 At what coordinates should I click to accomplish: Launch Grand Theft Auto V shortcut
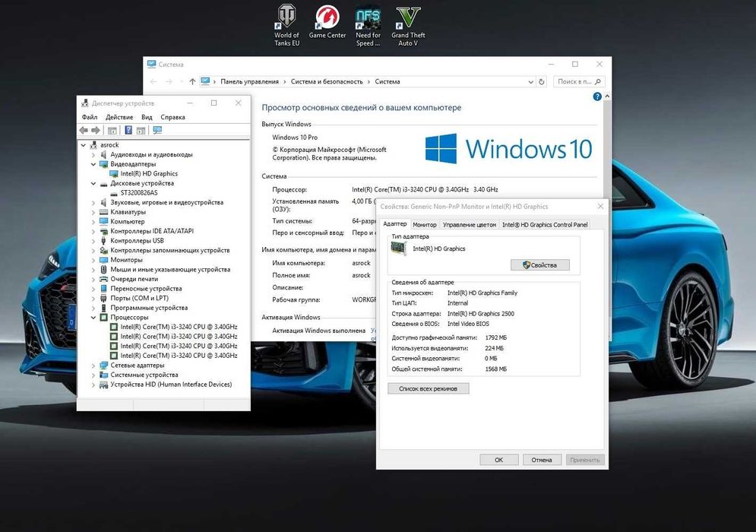tap(408, 26)
